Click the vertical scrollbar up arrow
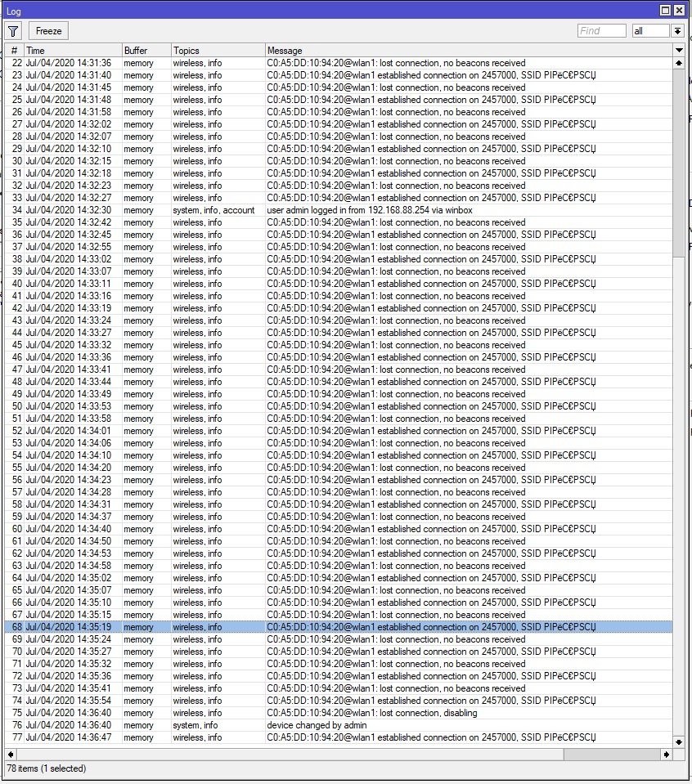 [x=679, y=63]
